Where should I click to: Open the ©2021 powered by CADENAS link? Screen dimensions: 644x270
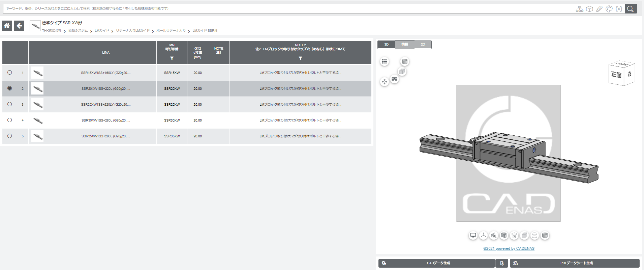(x=509, y=248)
